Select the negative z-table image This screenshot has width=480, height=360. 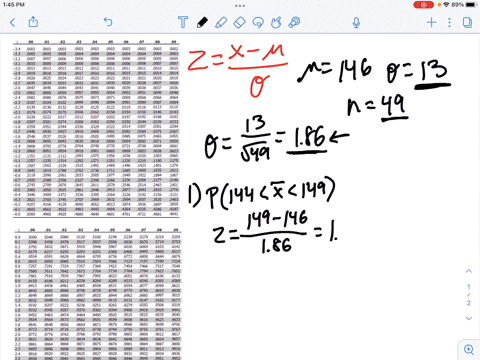pos(96,129)
